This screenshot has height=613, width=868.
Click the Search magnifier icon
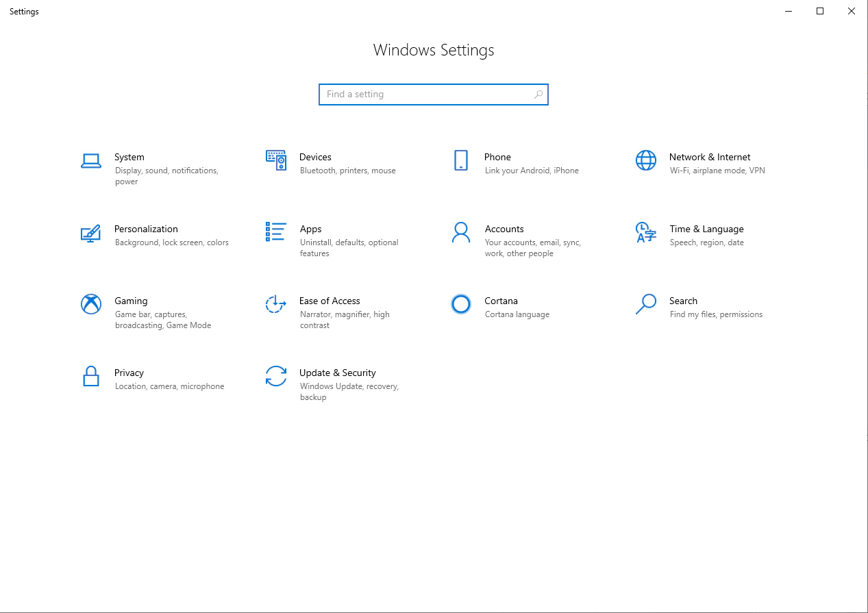(645, 304)
